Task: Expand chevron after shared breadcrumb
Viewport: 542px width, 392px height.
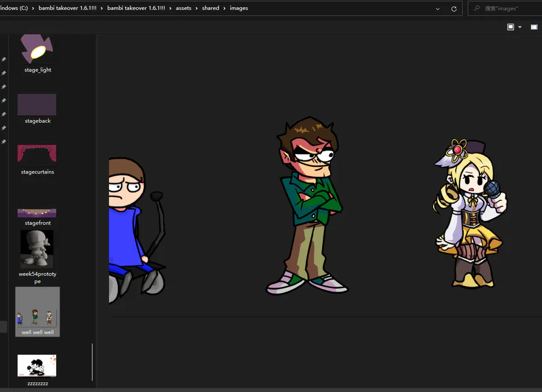Action: (x=225, y=8)
